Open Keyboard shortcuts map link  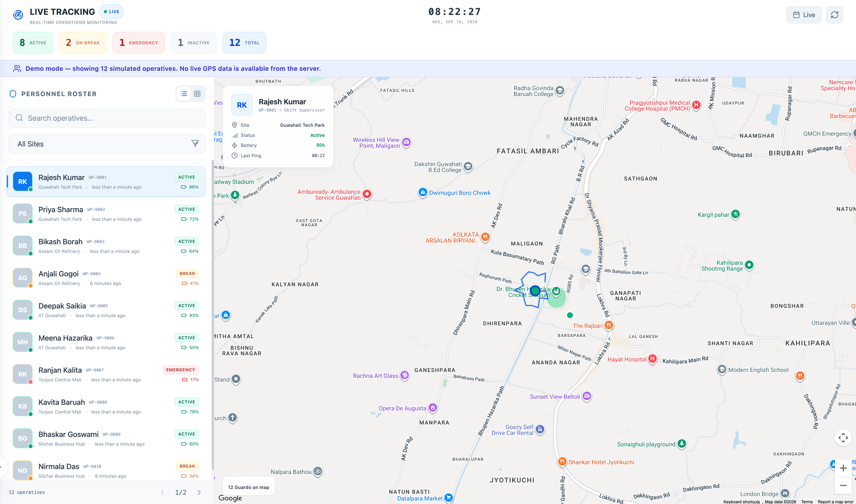tap(742, 502)
